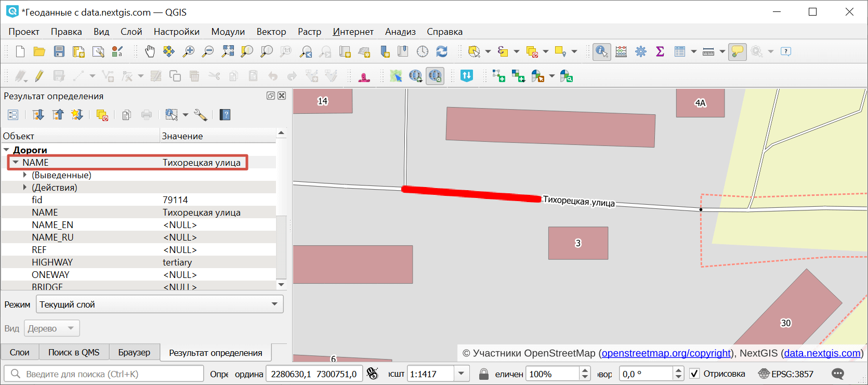Toggle the Map Tips button

coord(737,51)
